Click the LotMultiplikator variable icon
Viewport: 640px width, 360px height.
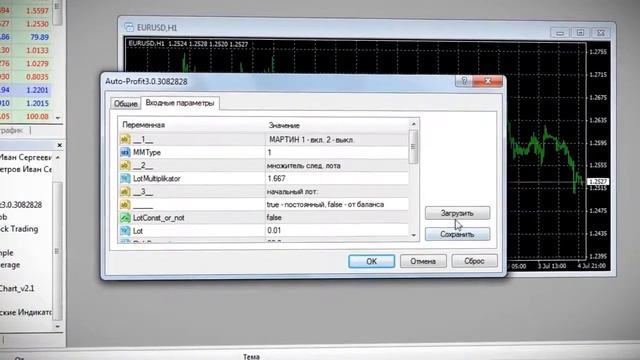(x=125, y=178)
